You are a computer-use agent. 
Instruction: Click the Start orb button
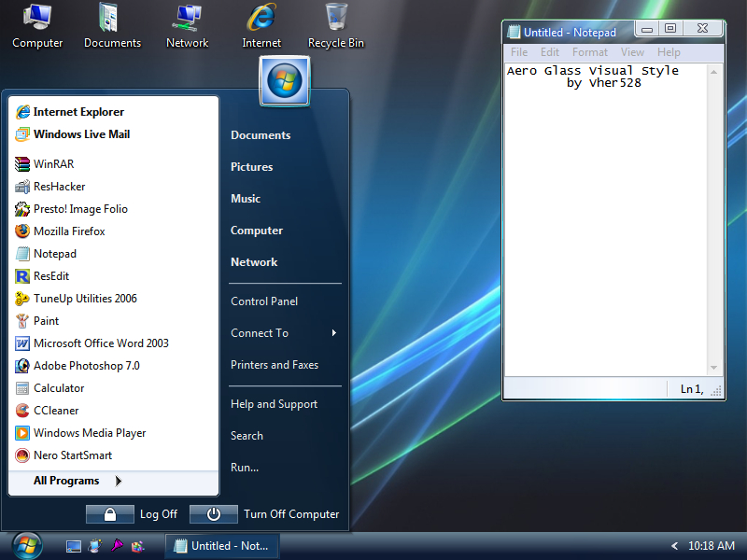pos(27,546)
